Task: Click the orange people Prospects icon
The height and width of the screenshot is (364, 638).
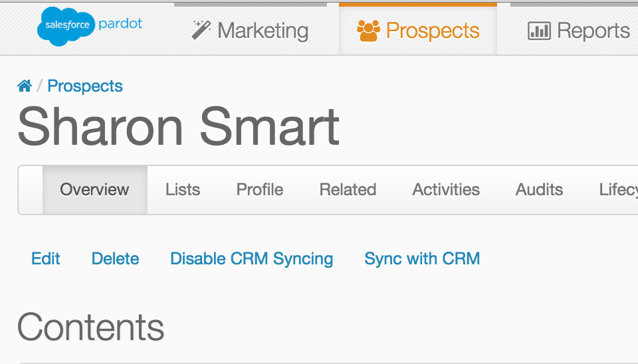Action: 368,31
